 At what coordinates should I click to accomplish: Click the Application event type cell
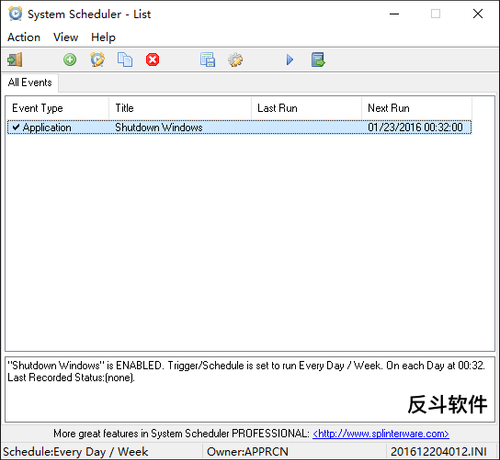tap(47, 127)
